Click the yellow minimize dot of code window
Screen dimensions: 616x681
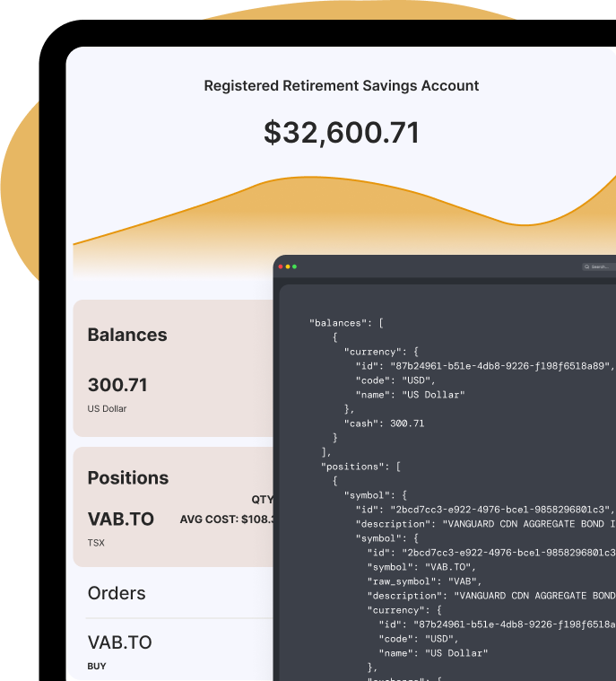pos(288,266)
